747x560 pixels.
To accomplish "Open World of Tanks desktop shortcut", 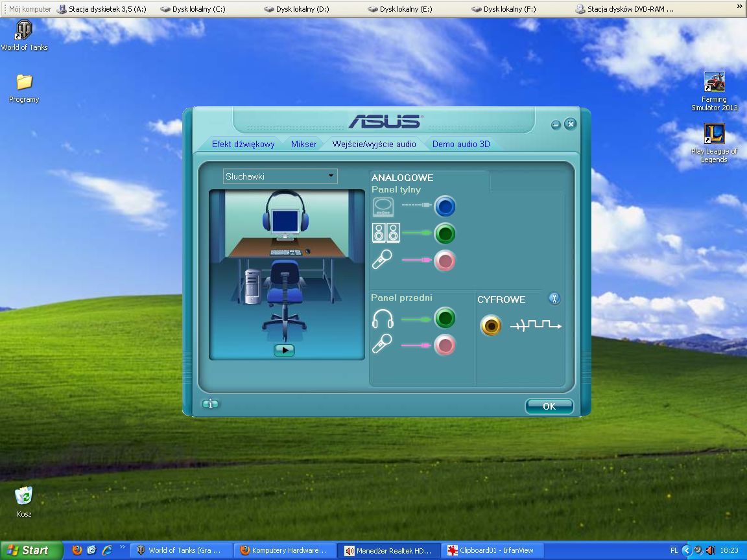I will point(24,35).
